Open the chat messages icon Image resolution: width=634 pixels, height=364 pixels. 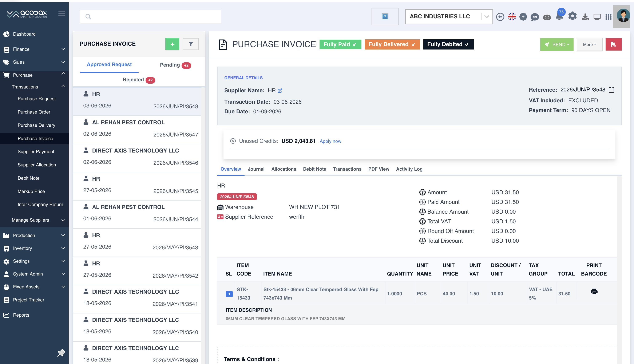pos(535,17)
